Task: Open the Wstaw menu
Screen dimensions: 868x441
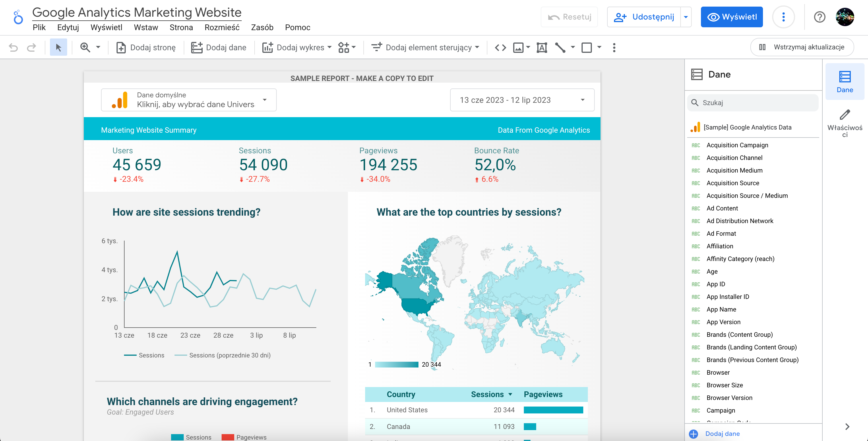Action: point(145,26)
